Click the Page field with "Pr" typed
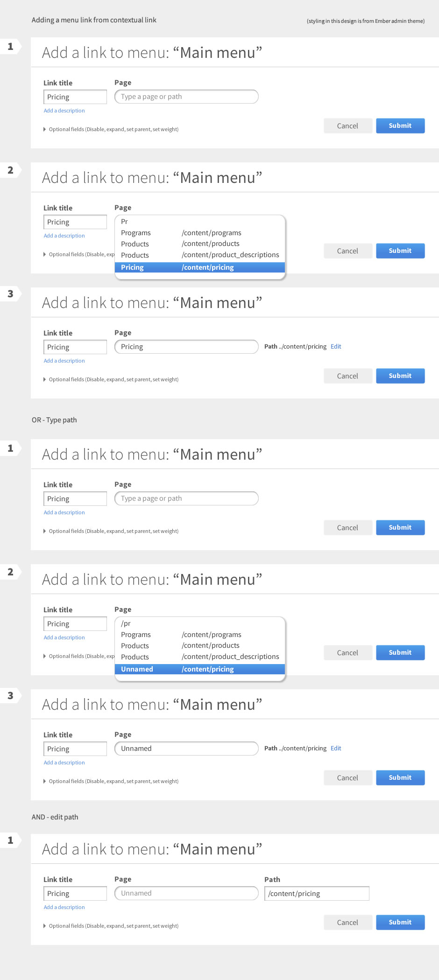Image resolution: width=439 pixels, height=980 pixels. 199,222
